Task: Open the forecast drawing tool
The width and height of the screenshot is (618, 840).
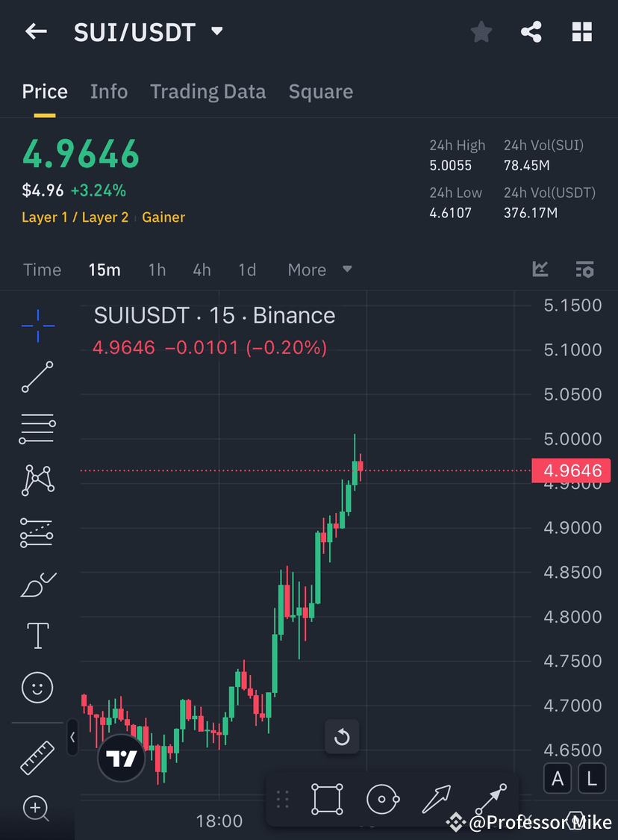Action: pos(37,532)
